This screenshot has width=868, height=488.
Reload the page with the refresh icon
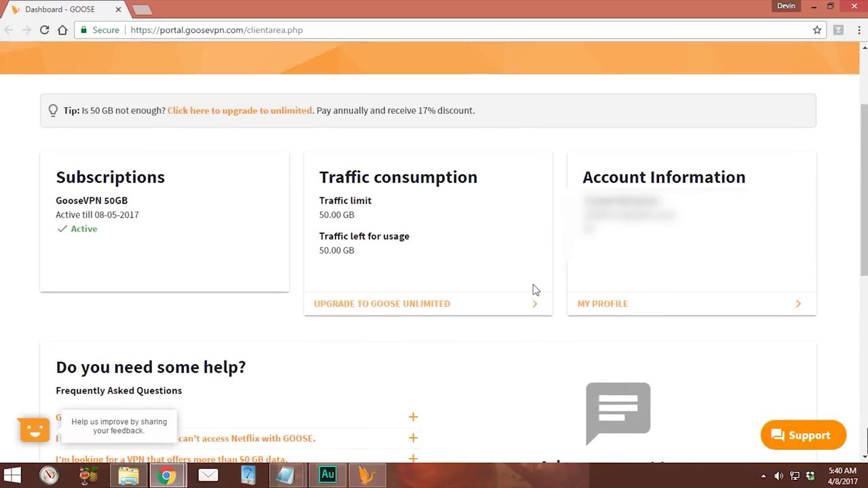pyautogui.click(x=44, y=30)
